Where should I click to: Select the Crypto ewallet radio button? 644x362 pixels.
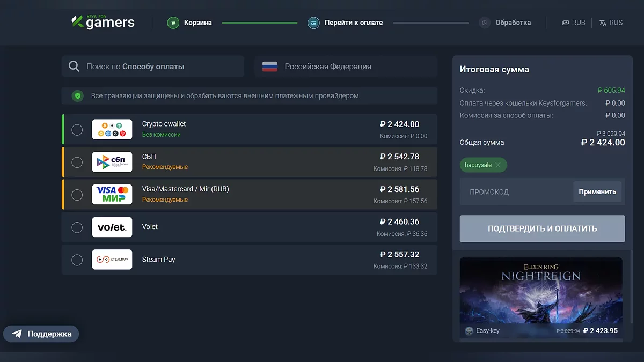click(77, 130)
